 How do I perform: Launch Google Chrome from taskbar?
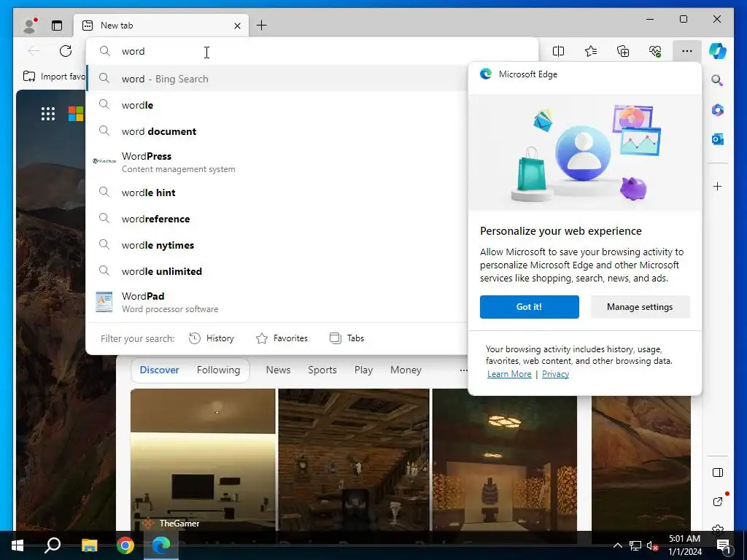pyautogui.click(x=125, y=545)
